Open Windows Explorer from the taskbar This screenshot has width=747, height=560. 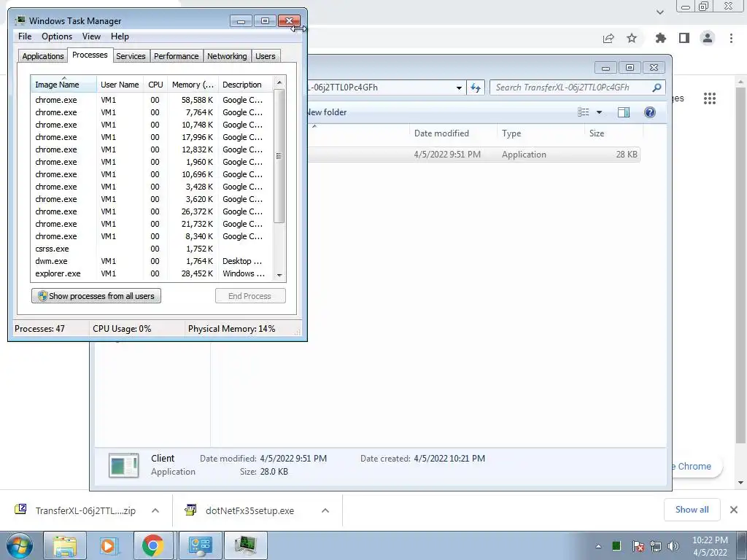pos(65,545)
